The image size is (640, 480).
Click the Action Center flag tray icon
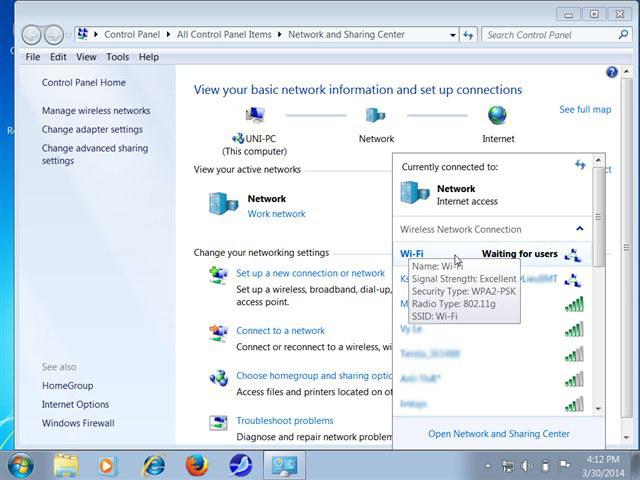pyautogui.click(x=564, y=465)
